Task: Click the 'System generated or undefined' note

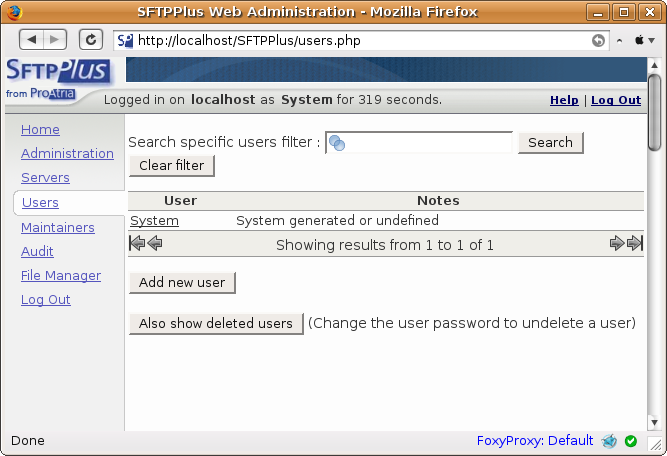Action: 337,220
